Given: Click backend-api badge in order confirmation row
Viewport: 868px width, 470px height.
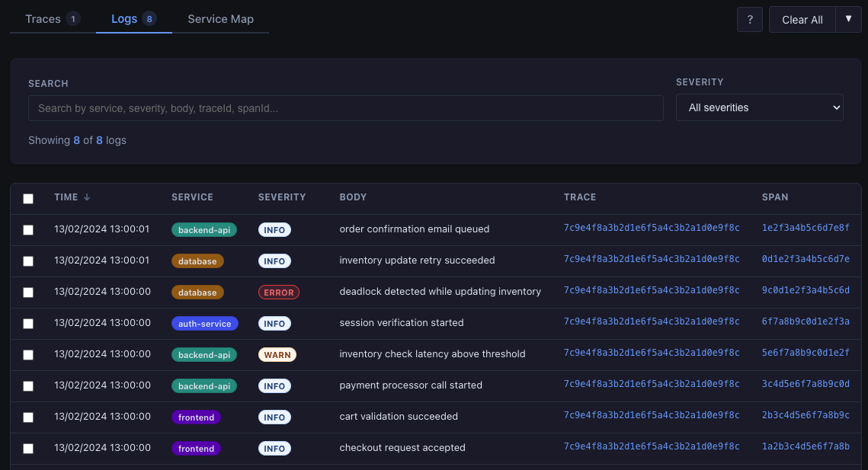Looking at the screenshot, I should (x=204, y=230).
